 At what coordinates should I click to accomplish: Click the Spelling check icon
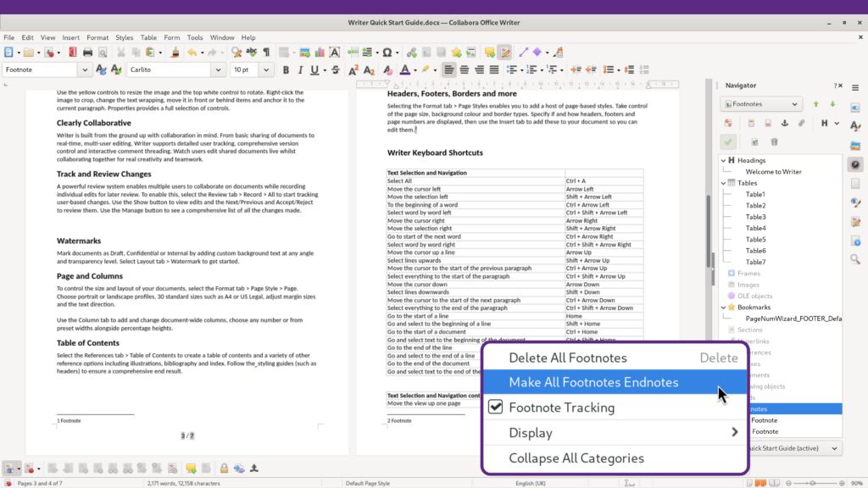tap(251, 53)
